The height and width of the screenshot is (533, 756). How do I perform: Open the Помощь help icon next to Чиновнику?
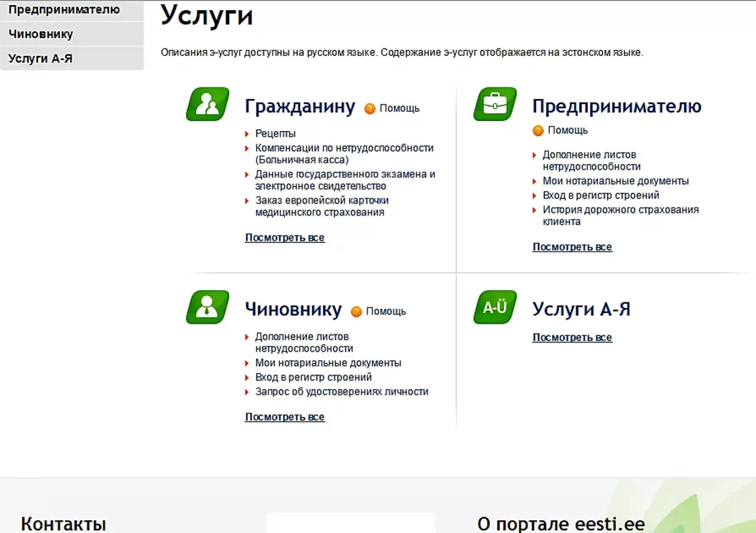[x=356, y=312]
